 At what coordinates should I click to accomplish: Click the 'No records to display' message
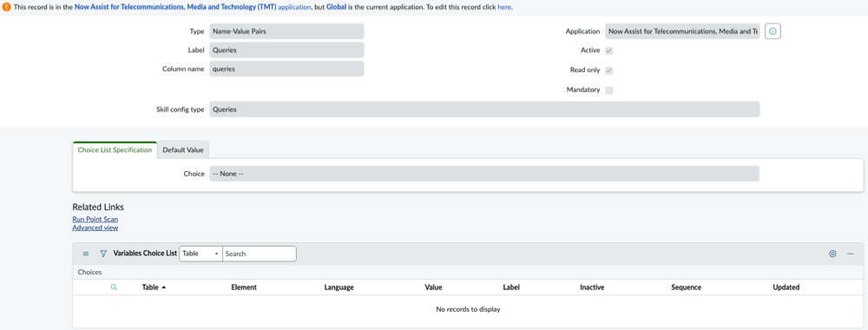pyautogui.click(x=468, y=309)
